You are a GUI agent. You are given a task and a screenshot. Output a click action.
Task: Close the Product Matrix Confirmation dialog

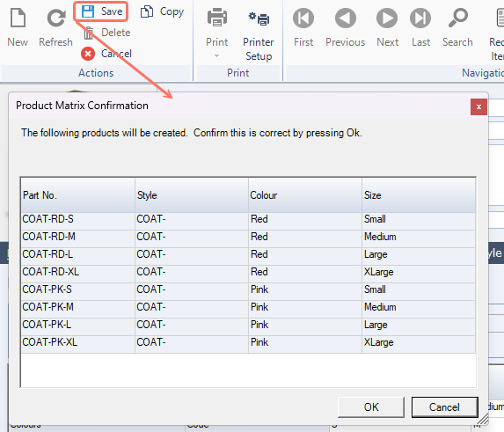point(478,107)
